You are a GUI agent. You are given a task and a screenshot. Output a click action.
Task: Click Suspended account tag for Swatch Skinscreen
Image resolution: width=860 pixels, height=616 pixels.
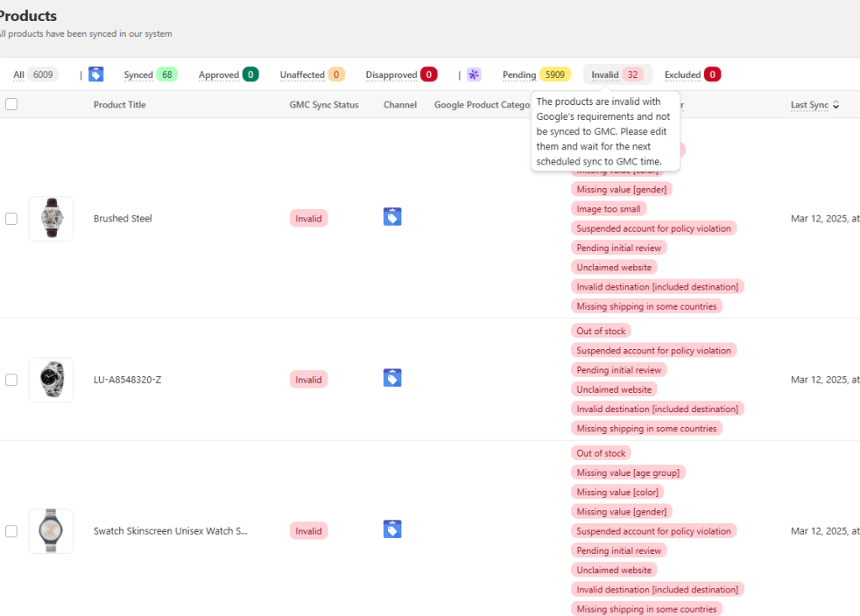tap(653, 531)
